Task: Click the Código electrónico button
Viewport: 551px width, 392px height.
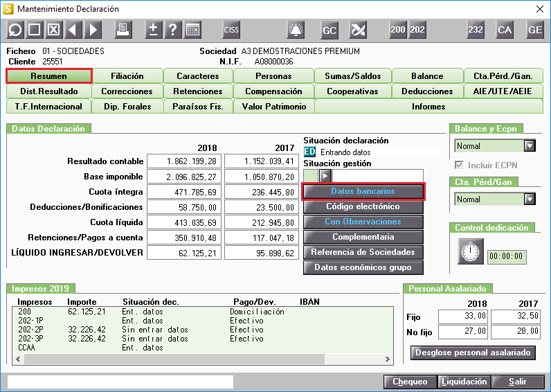Action: pyautogui.click(x=363, y=206)
